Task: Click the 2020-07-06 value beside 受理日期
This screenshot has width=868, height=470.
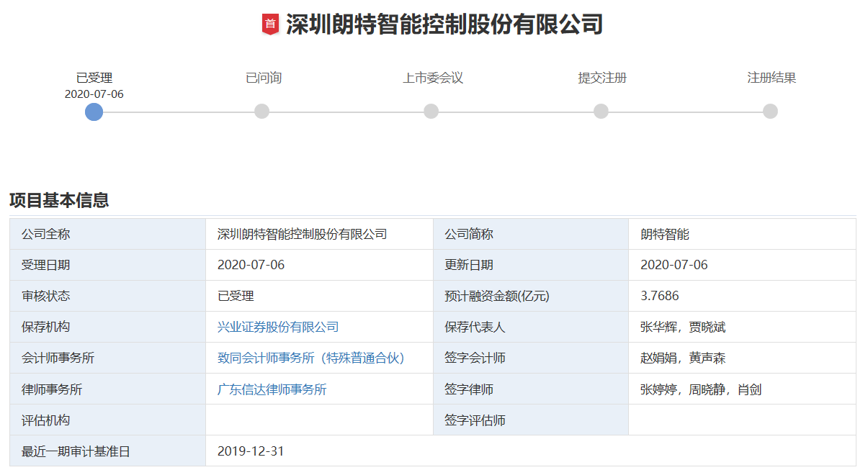Action: point(251,265)
